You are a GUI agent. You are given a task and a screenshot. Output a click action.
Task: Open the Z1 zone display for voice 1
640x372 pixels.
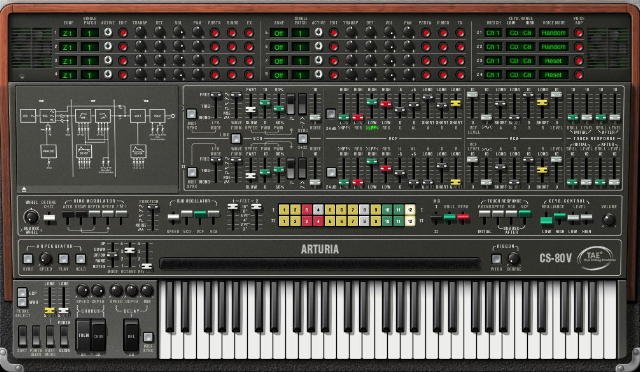point(68,33)
